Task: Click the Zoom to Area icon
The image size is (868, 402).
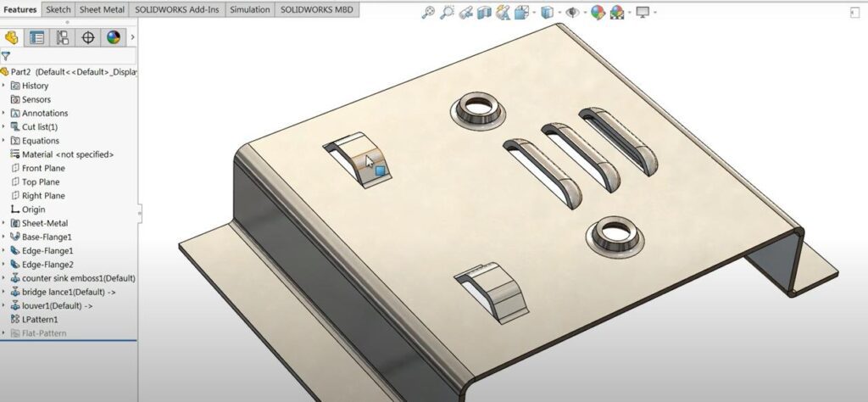Action: pos(447,12)
